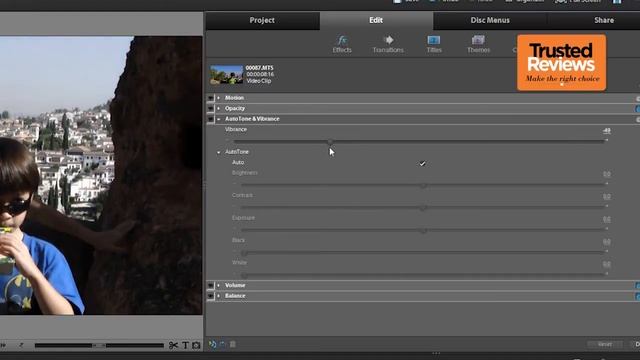640x360 pixels.
Task: Click the Contrast slider handle
Action: (x=424, y=208)
